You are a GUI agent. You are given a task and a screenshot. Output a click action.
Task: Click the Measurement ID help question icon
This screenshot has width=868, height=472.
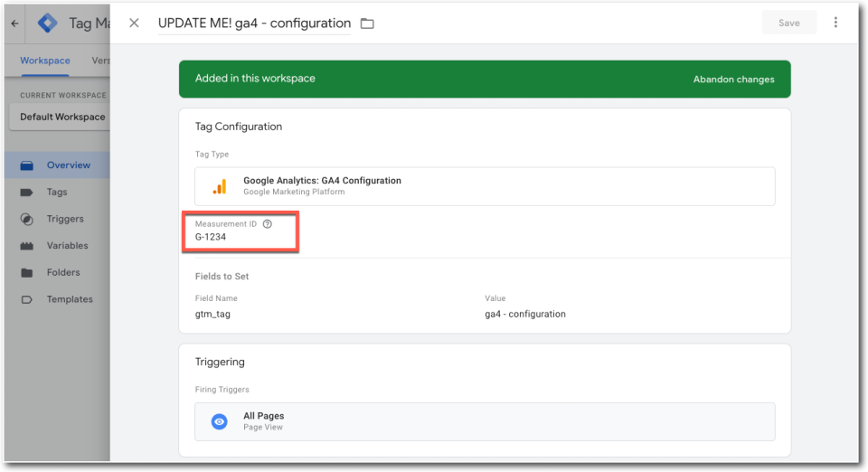coord(268,224)
